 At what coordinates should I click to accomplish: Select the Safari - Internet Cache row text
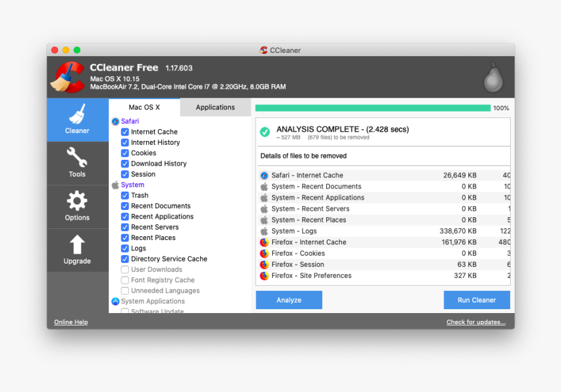[307, 175]
